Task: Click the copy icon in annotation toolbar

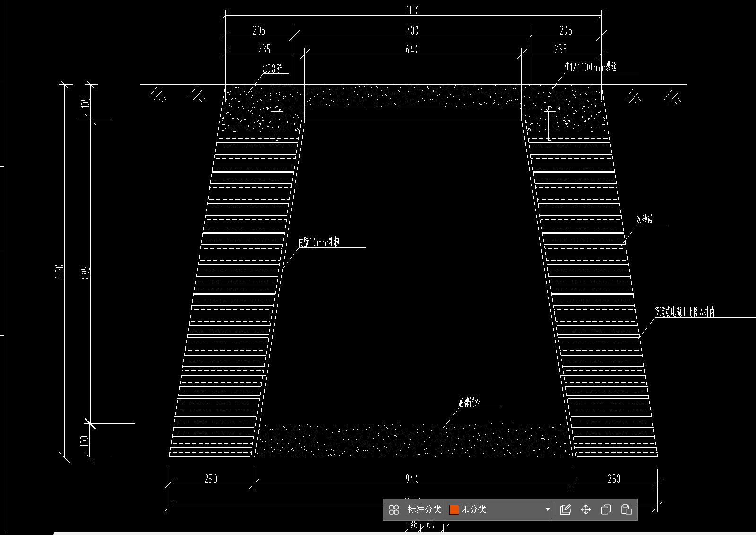Action: [x=606, y=509]
